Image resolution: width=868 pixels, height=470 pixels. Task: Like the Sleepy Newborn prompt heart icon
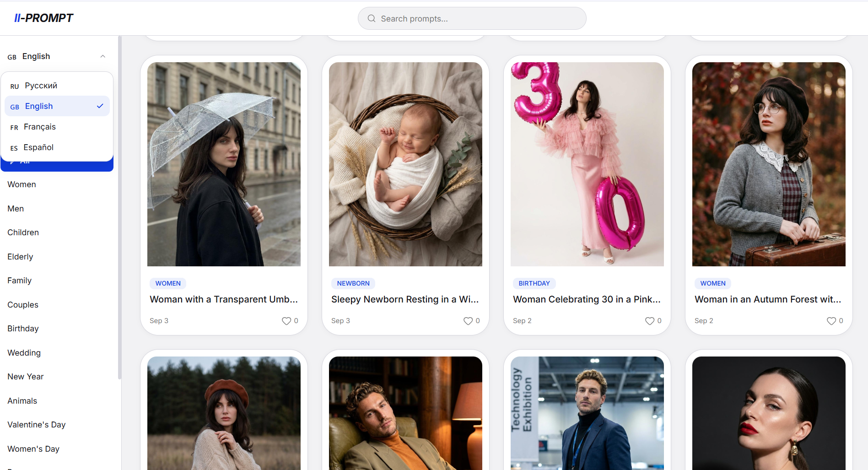point(468,321)
